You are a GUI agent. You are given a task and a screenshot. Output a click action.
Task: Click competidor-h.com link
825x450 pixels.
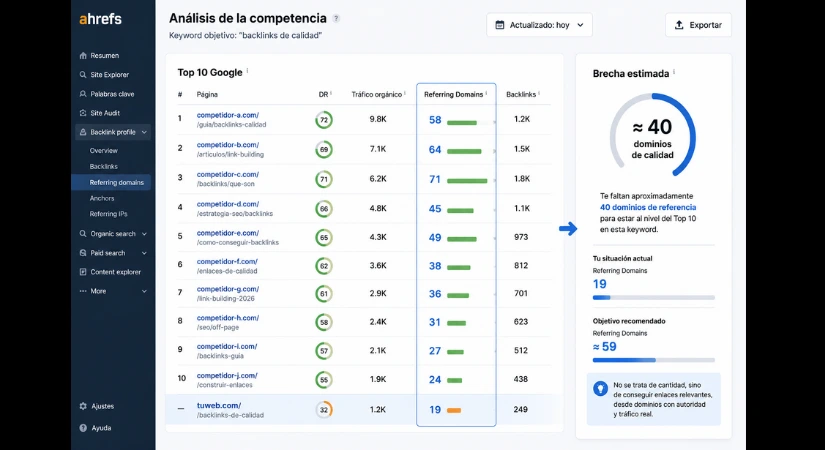228,318
